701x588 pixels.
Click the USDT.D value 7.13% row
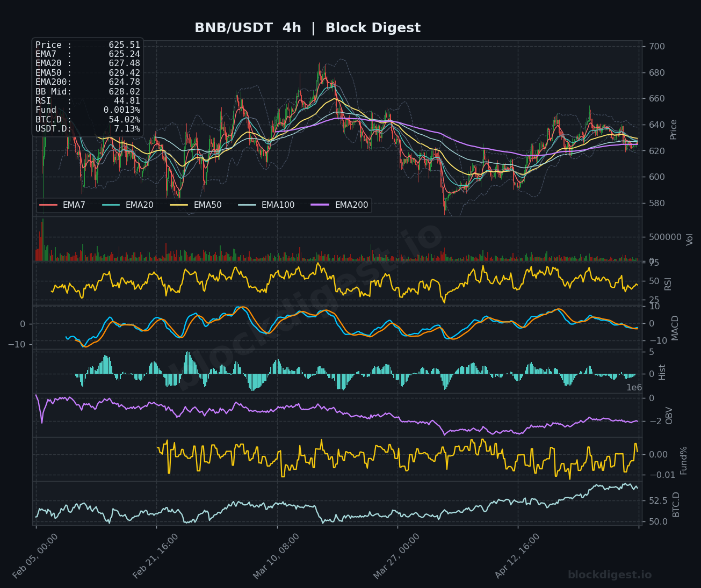coord(88,129)
